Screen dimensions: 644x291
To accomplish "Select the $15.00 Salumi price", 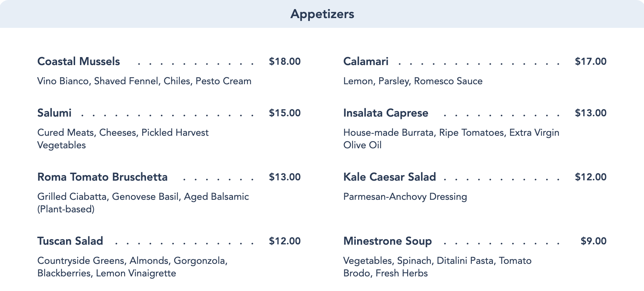I will (284, 113).
